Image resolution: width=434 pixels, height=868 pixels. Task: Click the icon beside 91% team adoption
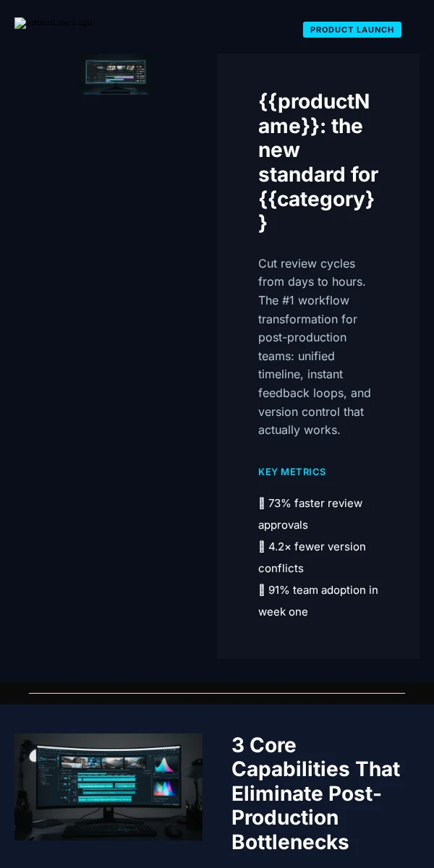click(262, 590)
